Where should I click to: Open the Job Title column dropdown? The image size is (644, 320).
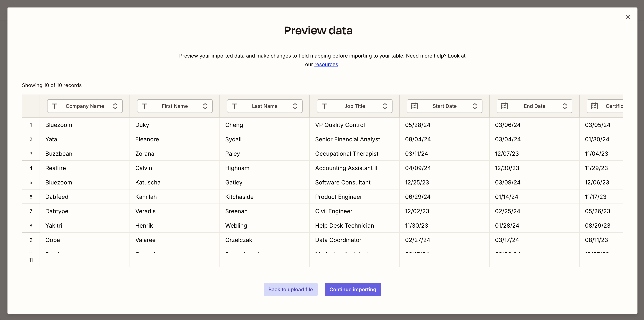pyautogui.click(x=355, y=106)
